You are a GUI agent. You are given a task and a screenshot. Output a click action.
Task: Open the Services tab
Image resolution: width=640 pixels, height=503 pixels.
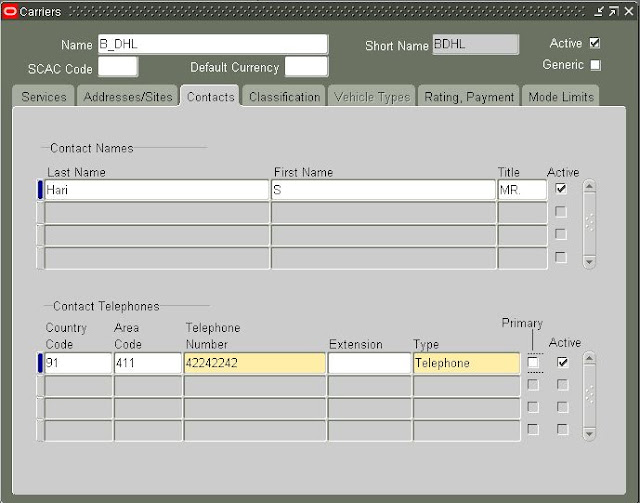44,96
